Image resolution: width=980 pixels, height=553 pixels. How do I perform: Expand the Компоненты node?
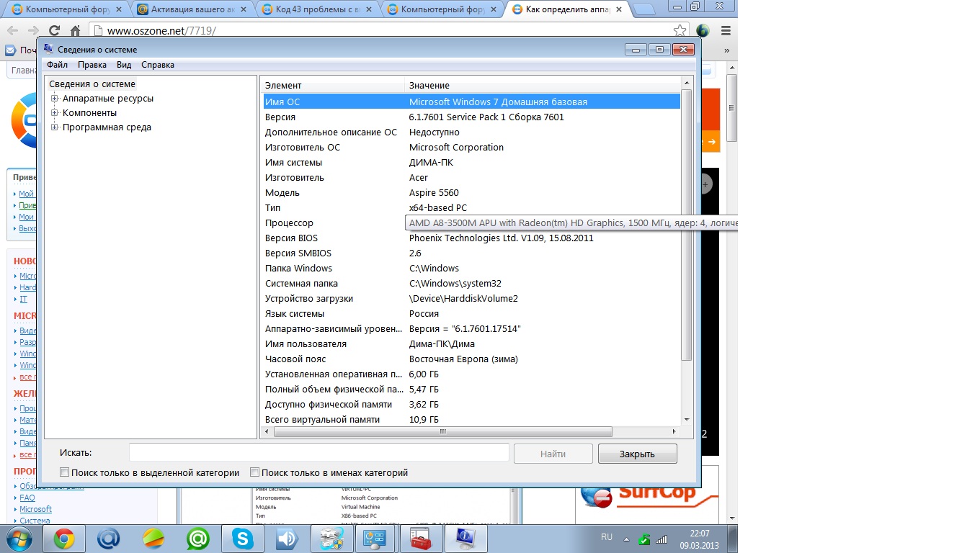[x=55, y=113]
